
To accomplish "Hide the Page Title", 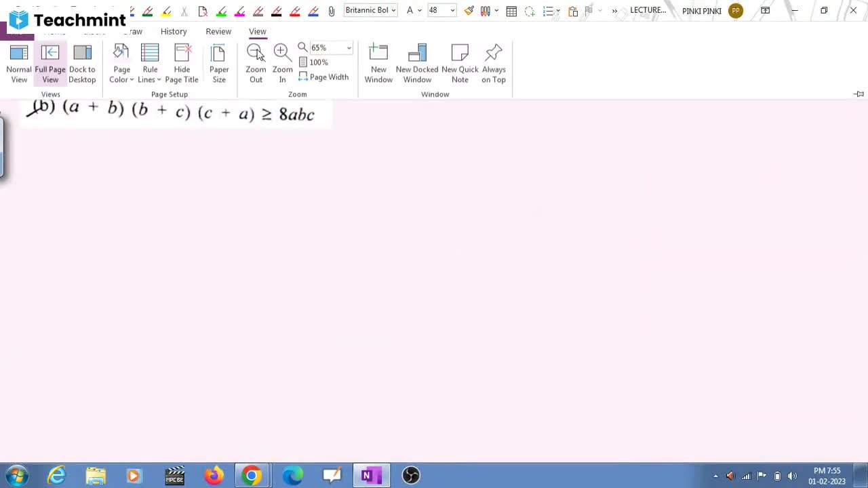I will 182,64.
